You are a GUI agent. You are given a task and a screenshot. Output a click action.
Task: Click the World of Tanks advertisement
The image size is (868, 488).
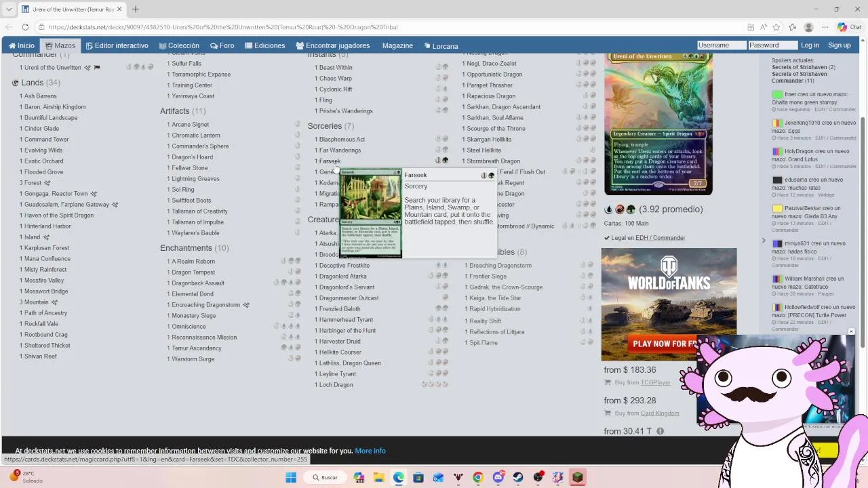tap(669, 304)
